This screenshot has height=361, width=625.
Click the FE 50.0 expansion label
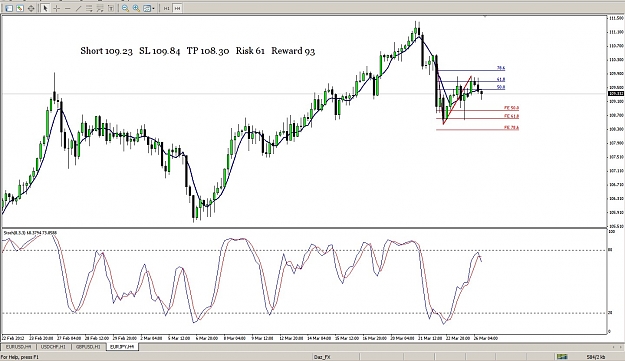click(511, 108)
